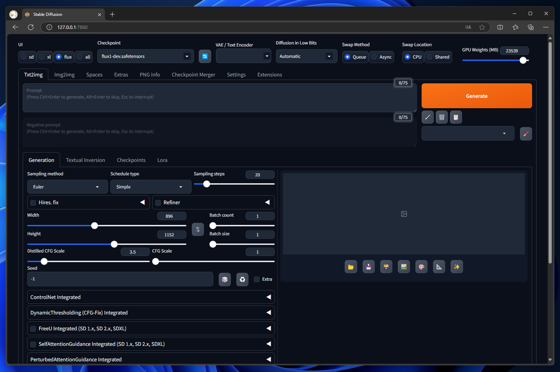Image resolution: width=560 pixels, height=372 pixels.
Task: Expand the ControlNet Integrated section
Action: [151, 297]
